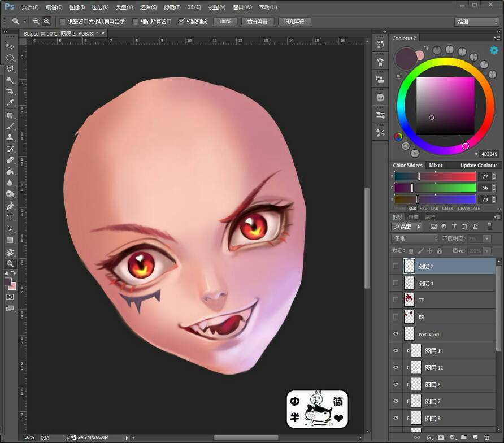This screenshot has height=443, width=504.
Task: Click the 100% zoom button
Action: click(225, 21)
